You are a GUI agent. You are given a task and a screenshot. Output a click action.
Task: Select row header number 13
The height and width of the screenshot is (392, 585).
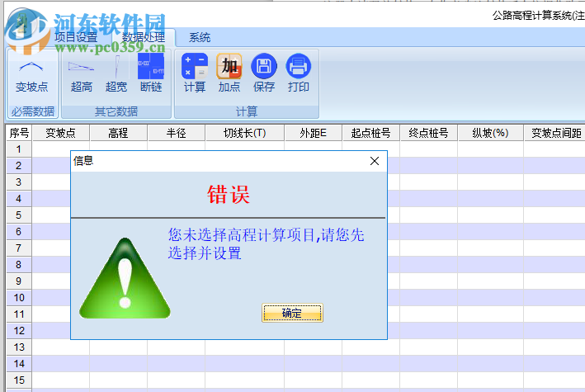(19, 347)
